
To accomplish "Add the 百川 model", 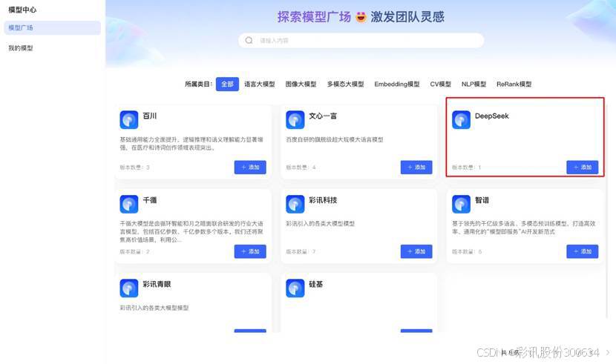I will [x=250, y=167].
